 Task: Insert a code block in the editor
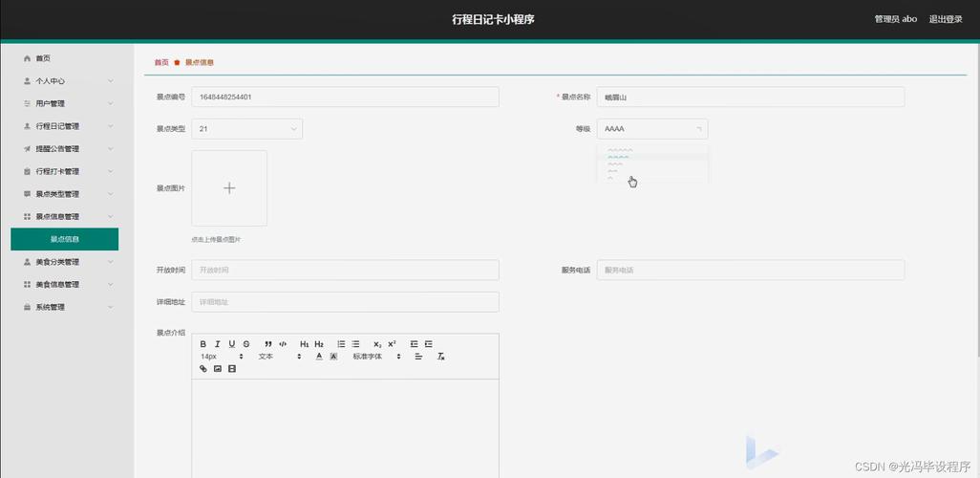click(283, 344)
